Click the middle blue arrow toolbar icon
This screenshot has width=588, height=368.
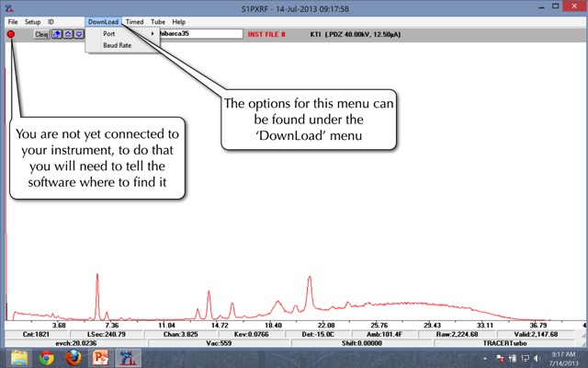click(x=68, y=34)
